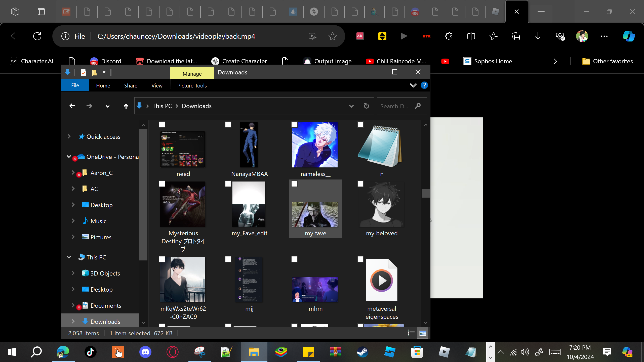
Task: Select the my beloved image thumbnail
Action: tap(382, 204)
